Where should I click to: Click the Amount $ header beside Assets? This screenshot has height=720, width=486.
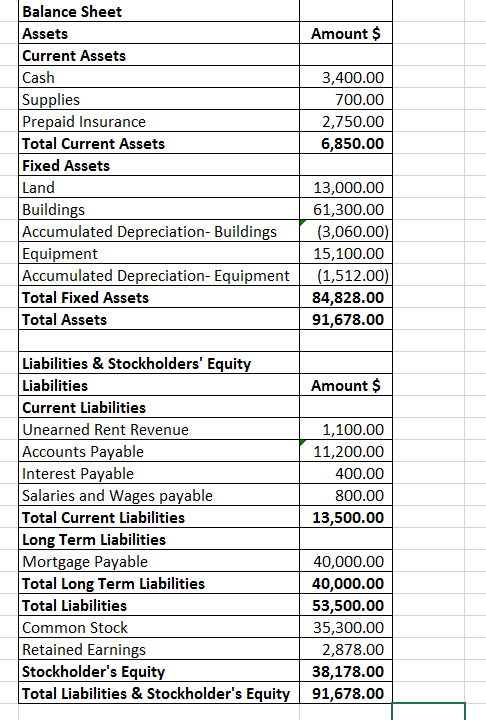(x=346, y=33)
